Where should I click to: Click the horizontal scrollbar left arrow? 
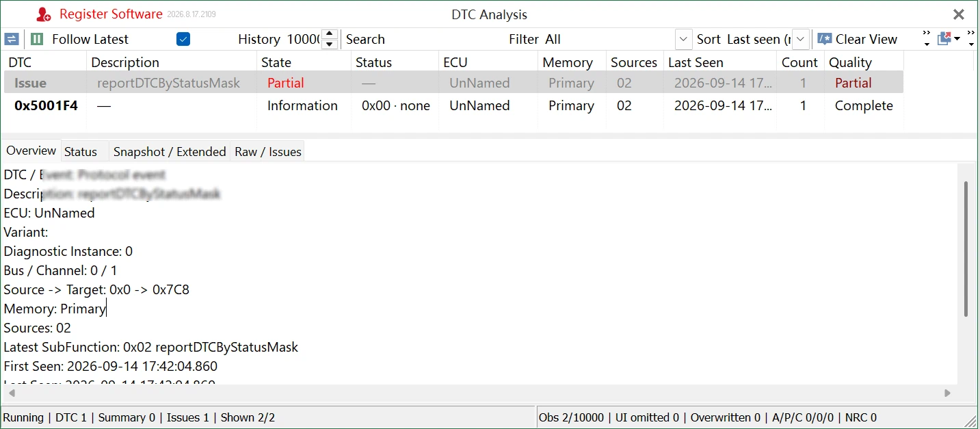[12, 393]
